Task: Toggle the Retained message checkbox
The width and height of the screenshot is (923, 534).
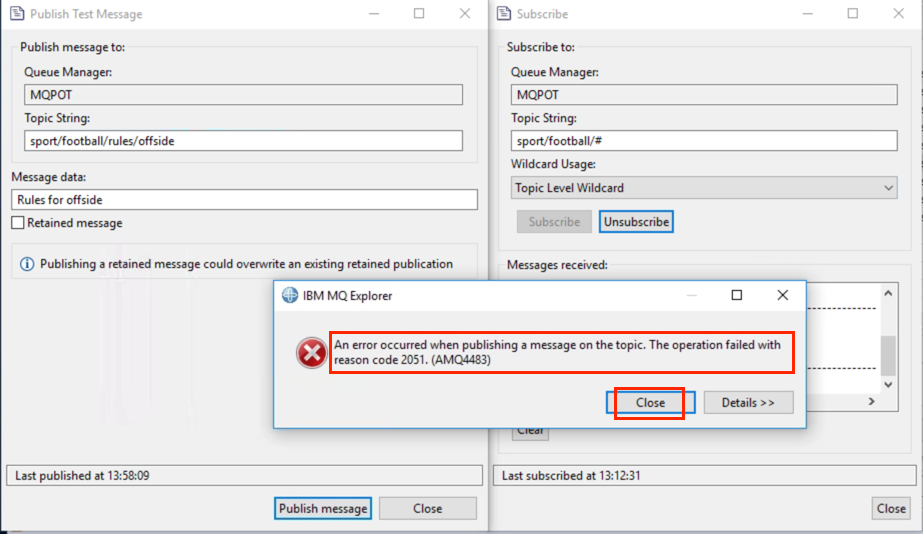Action: tap(18, 223)
